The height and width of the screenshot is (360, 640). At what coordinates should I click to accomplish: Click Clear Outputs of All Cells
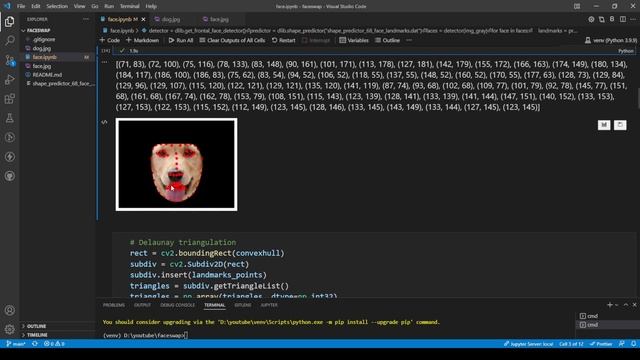tap(232, 40)
